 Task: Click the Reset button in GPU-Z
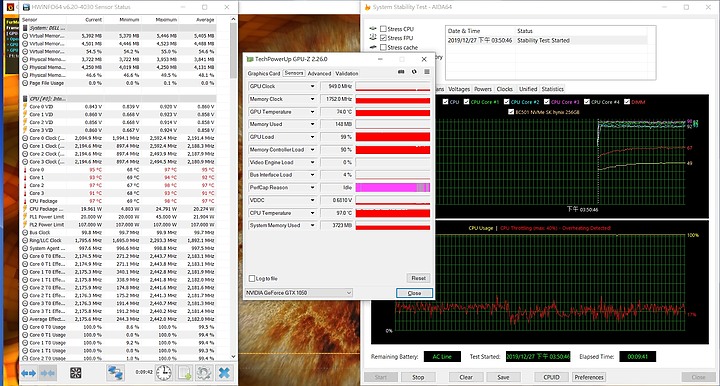point(418,278)
